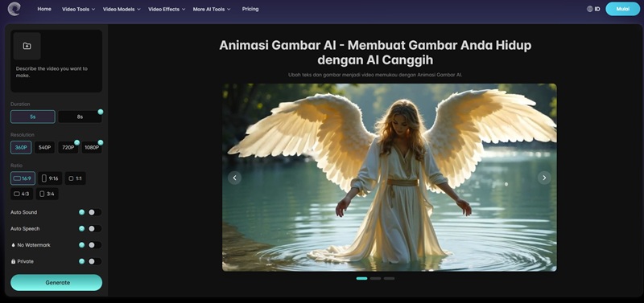Screen dimensions: 644x303
Task: Choose the 4:3 aspect ratio
Action: [22, 194]
